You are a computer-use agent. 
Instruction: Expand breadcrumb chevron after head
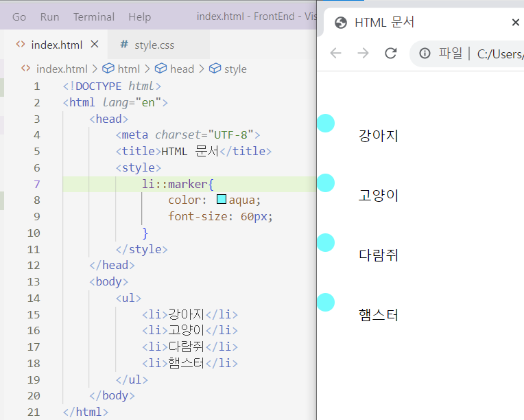(x=202, y=69)
